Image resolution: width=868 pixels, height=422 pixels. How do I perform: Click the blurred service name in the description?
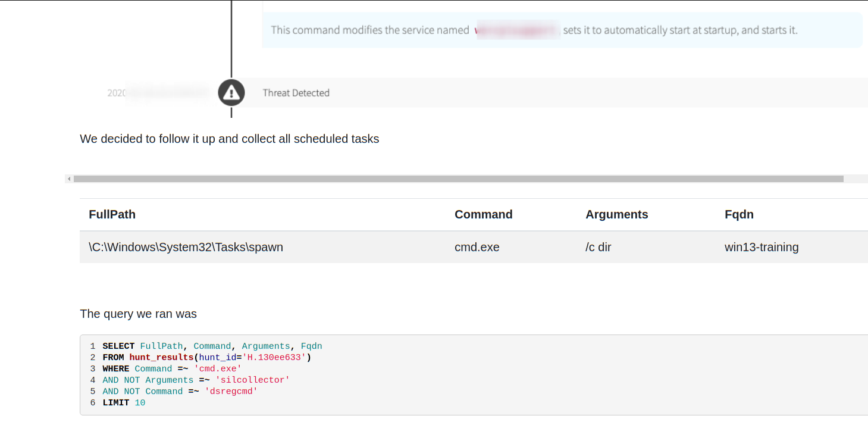click(516, 30)
